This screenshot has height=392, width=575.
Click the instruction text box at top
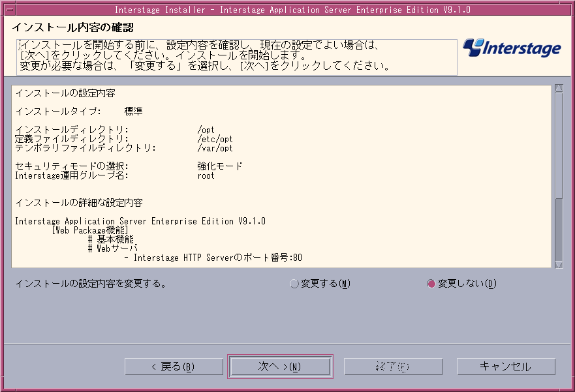[237, 57]
